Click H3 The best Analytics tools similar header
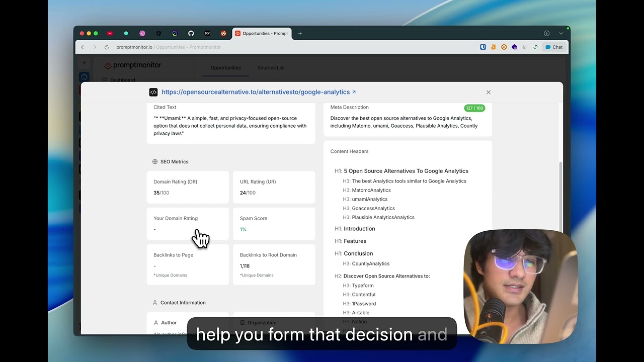Screen dimensions: 644x362 point(405,181)
